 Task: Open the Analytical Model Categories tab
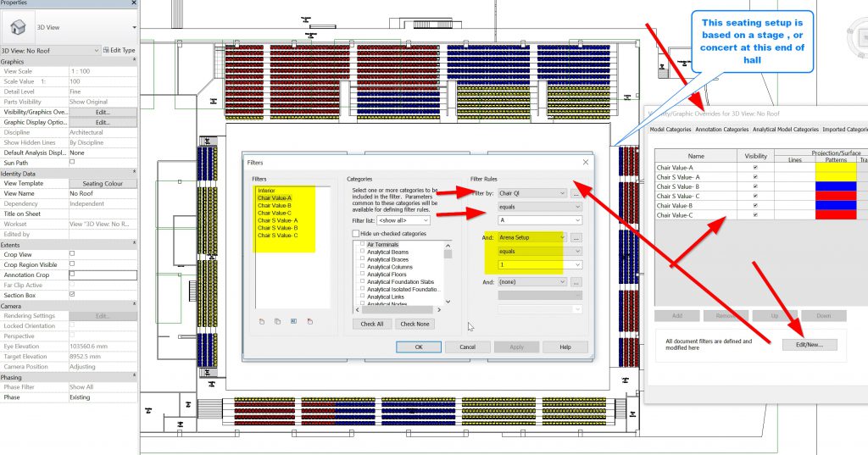click(786, 130)
